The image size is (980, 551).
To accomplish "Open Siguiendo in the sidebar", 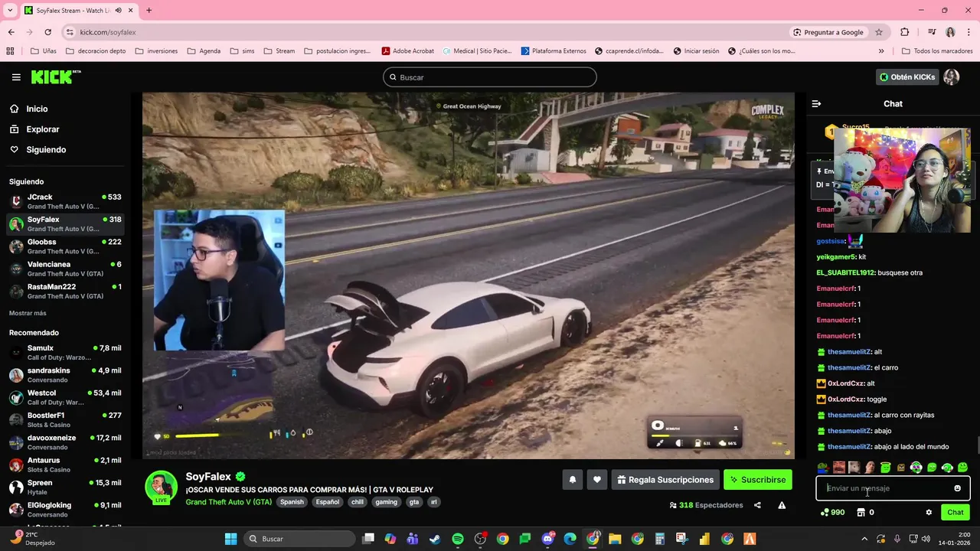I will point(46,150).
